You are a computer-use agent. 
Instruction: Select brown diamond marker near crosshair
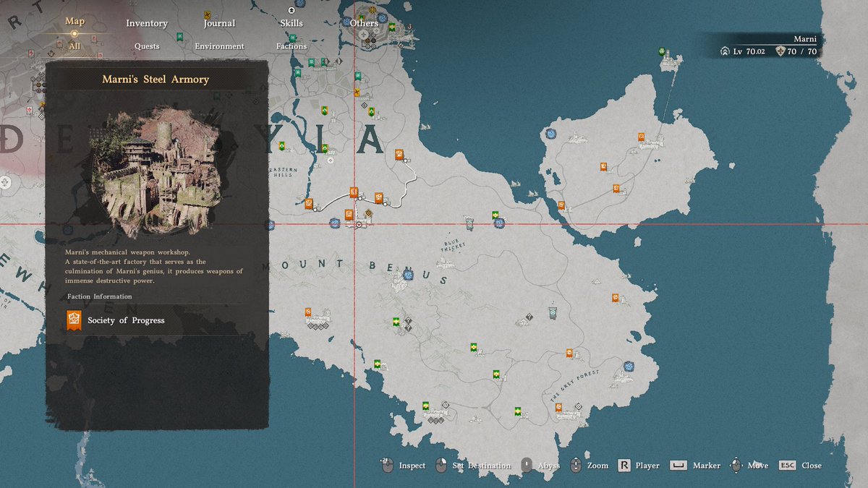coord(369,213)
